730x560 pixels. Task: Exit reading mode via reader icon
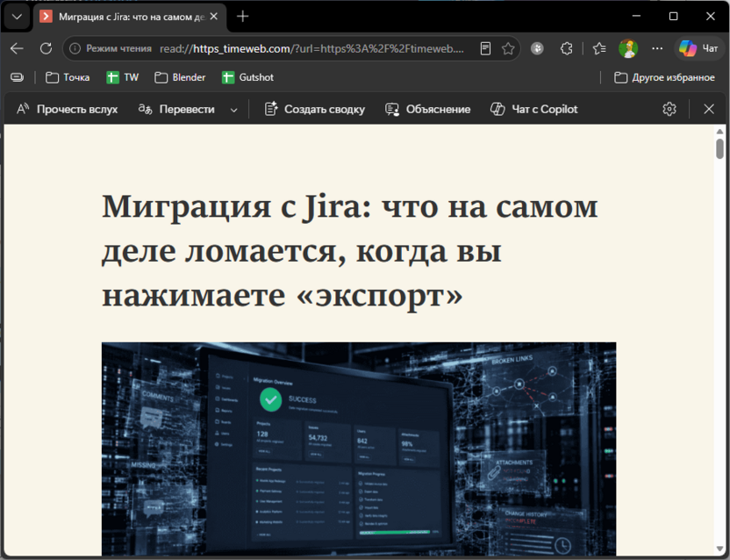coord(485,48)
